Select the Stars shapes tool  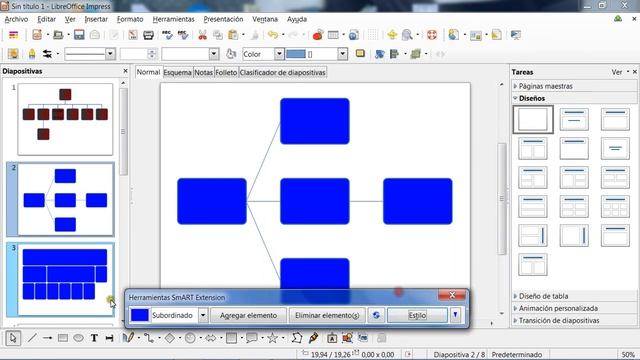click(x=272, y=338)
